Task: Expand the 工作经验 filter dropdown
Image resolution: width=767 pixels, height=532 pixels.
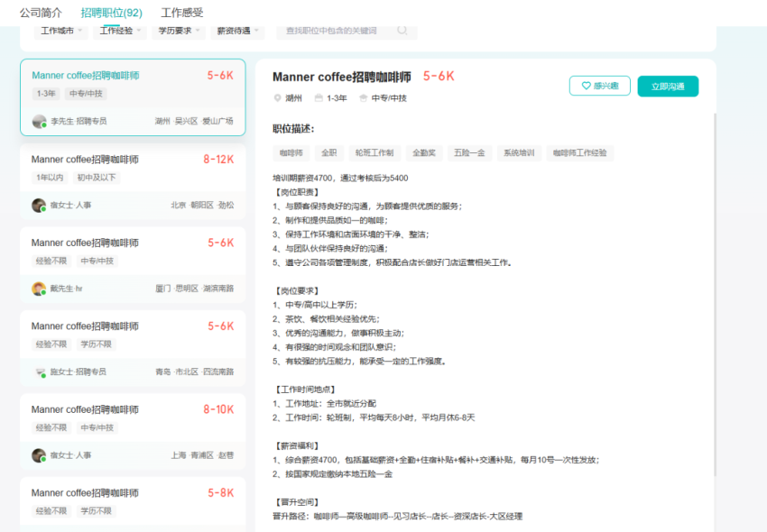Action: pos(120,31)
